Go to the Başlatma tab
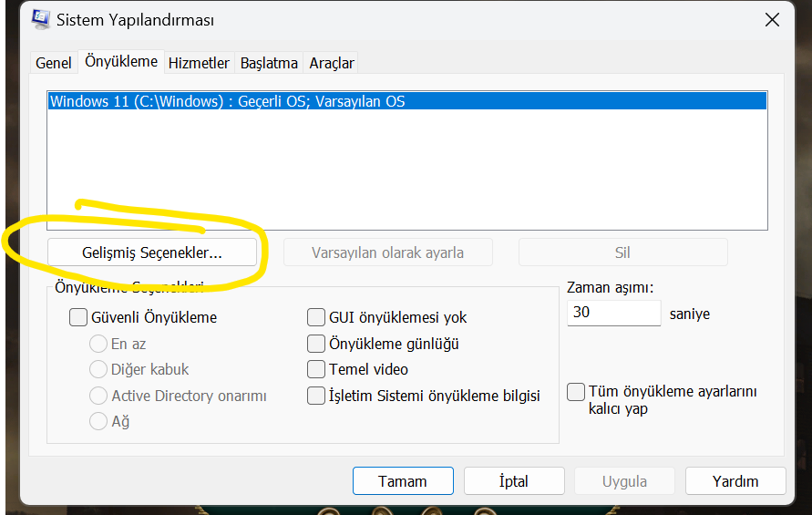Viewport: 812px width, 515px height. (x=269, y=63)
